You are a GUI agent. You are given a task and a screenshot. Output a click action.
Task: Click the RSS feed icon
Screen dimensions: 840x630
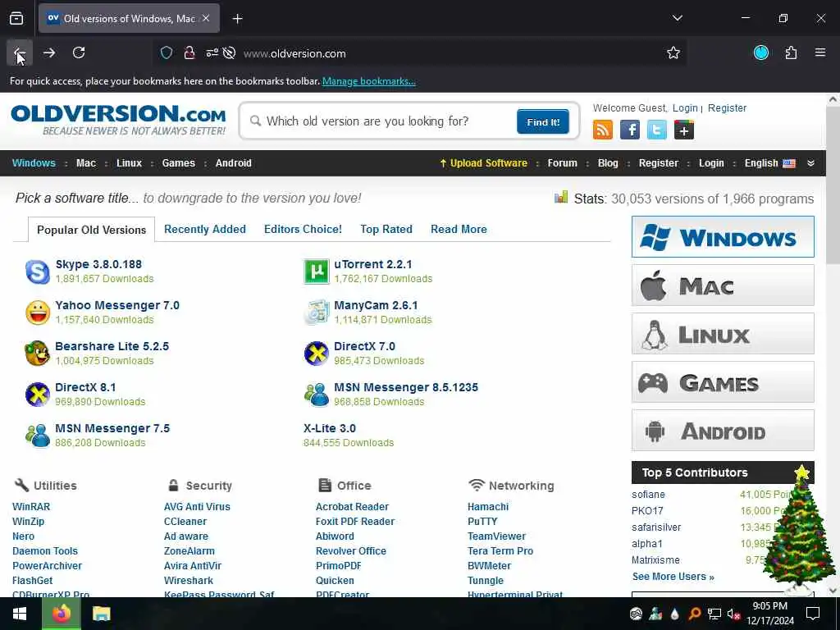(x=603, y=130)
